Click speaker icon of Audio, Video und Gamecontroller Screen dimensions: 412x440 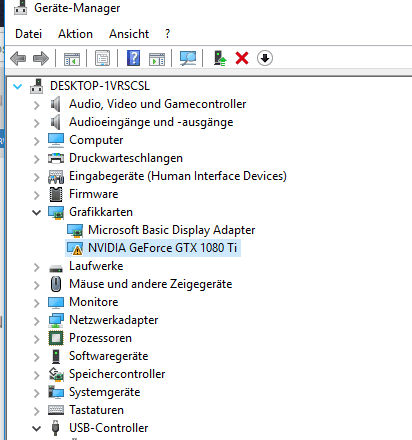coord(55,104)
